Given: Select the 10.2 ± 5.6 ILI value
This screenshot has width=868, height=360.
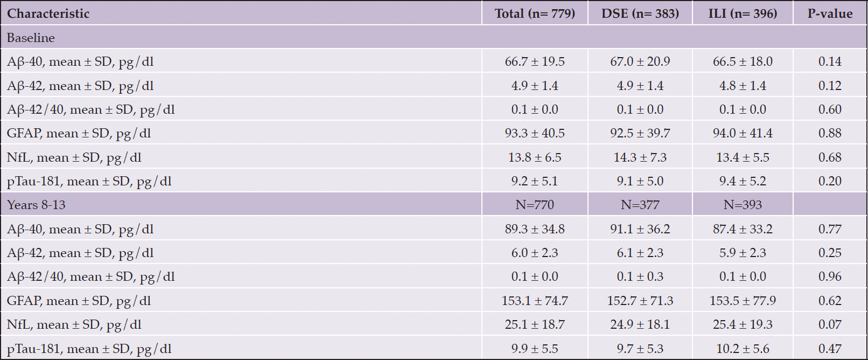Looking at the screenshot, I should pyautogui.click(x=743, y=349).
